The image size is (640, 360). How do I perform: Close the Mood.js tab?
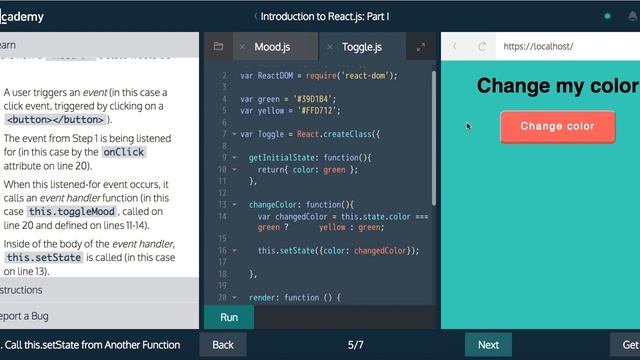(242, 47)
